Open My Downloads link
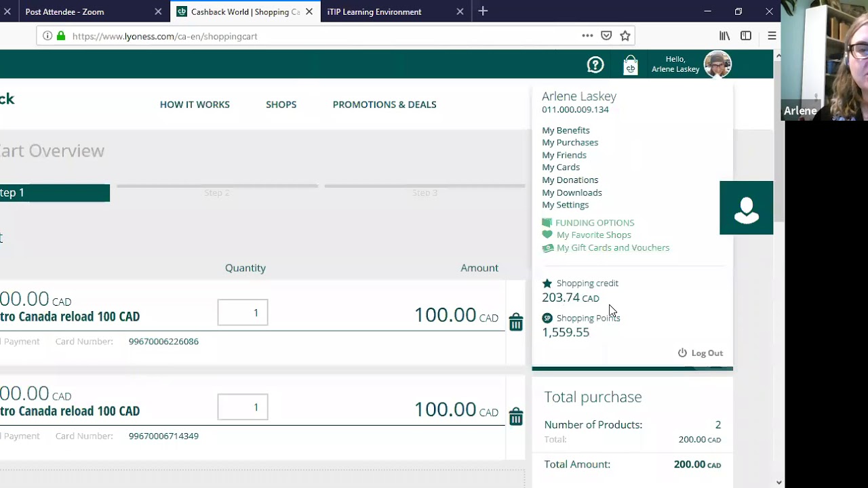 [x=572, y=192]
